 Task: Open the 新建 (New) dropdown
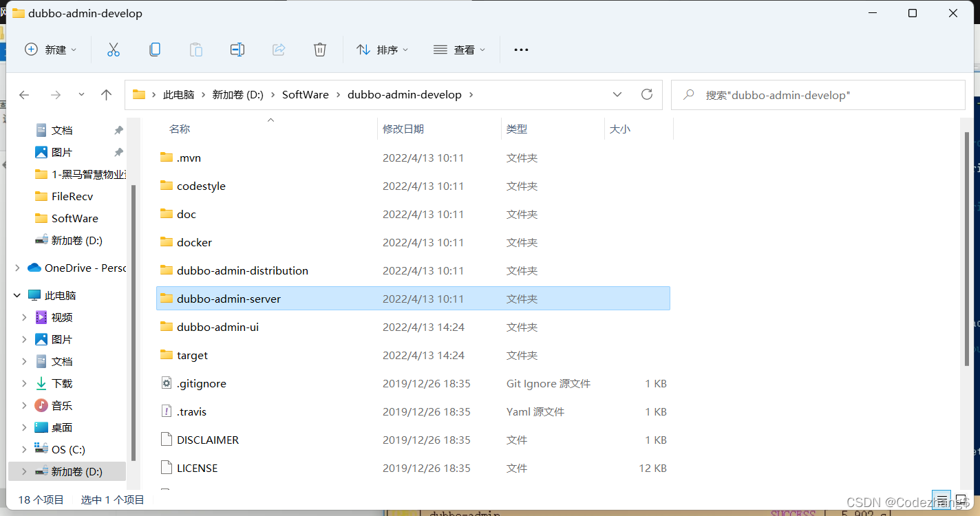(51, 50)
